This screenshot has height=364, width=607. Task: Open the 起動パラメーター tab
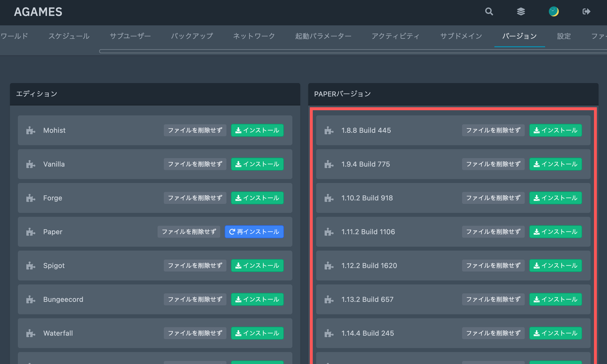point(323,36)
